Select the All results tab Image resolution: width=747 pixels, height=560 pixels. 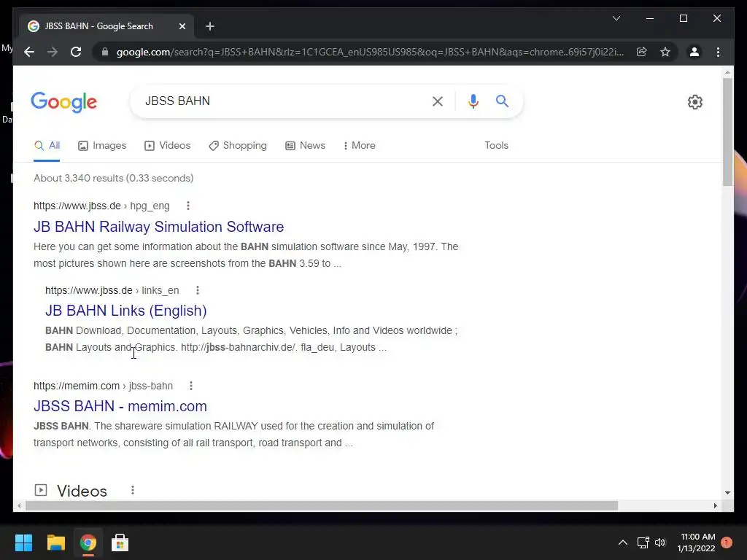[x=47, y=146]
